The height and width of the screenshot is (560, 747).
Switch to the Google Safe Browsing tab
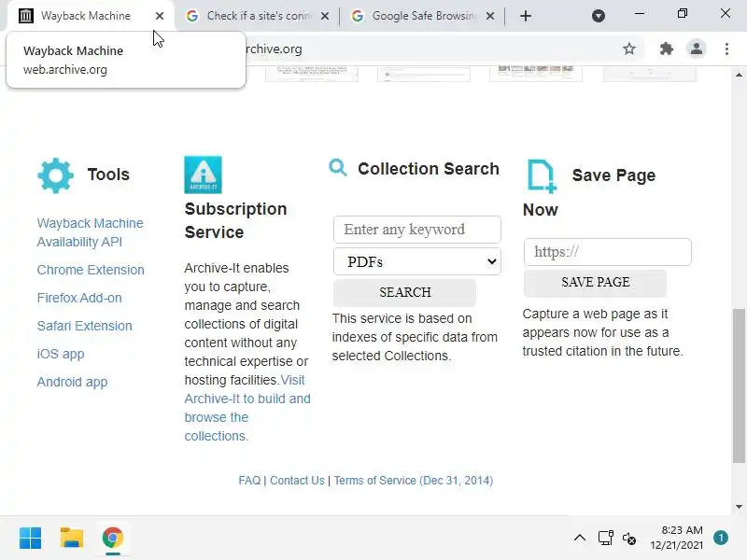(423, 16)
